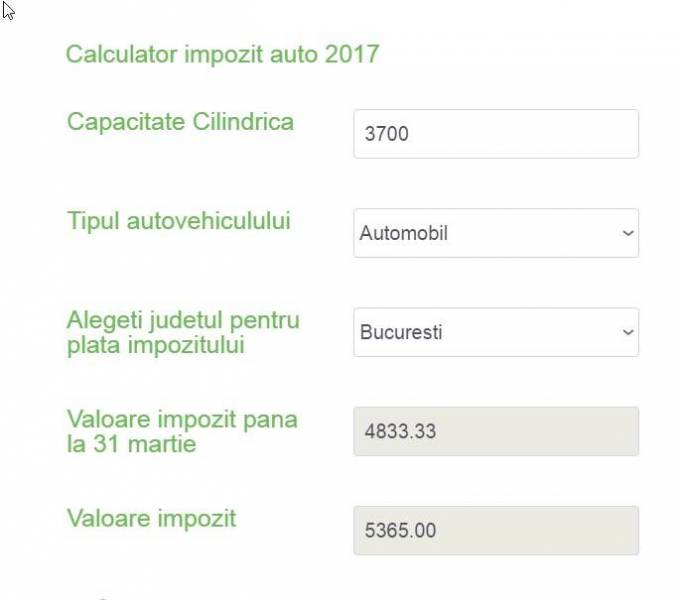Click the Tipul autovehiculului label
Screen dimensions: 681x600
click(178, 221)
